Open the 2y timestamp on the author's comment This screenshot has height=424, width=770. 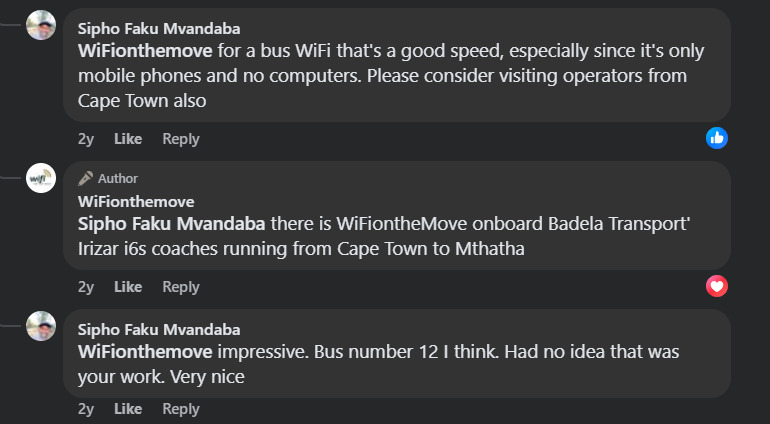click(86, 287)
